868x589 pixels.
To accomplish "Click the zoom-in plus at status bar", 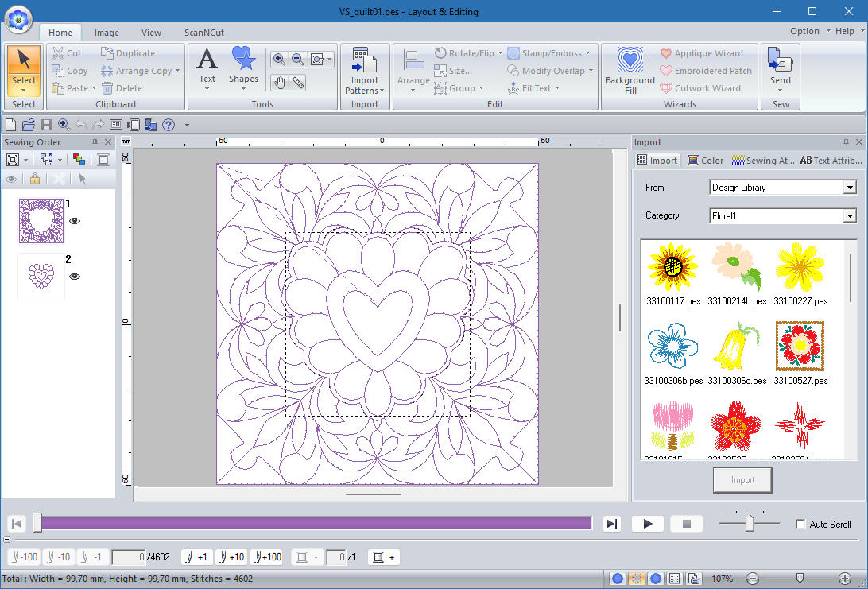I will tap(845, 579).
